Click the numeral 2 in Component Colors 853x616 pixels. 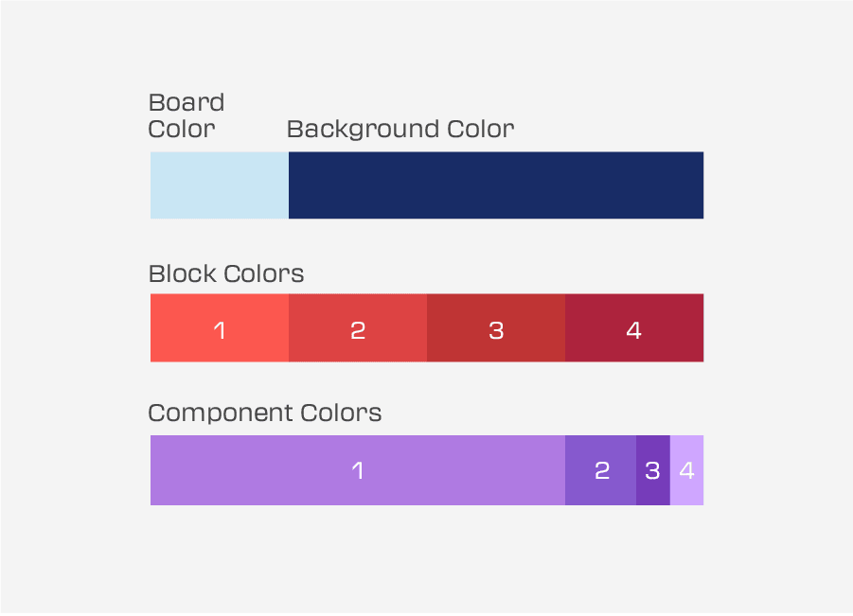601,470
